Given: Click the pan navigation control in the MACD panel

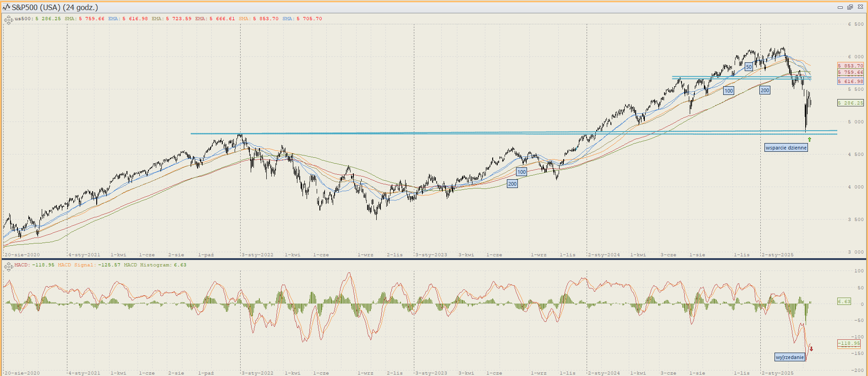Looking at the screenshot, I should 8,266.
